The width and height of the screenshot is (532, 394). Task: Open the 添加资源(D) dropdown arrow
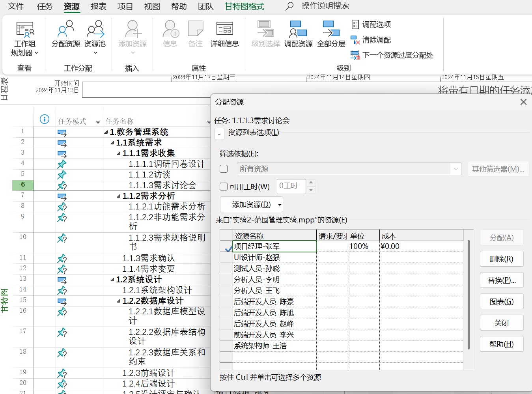click(280, 205)
